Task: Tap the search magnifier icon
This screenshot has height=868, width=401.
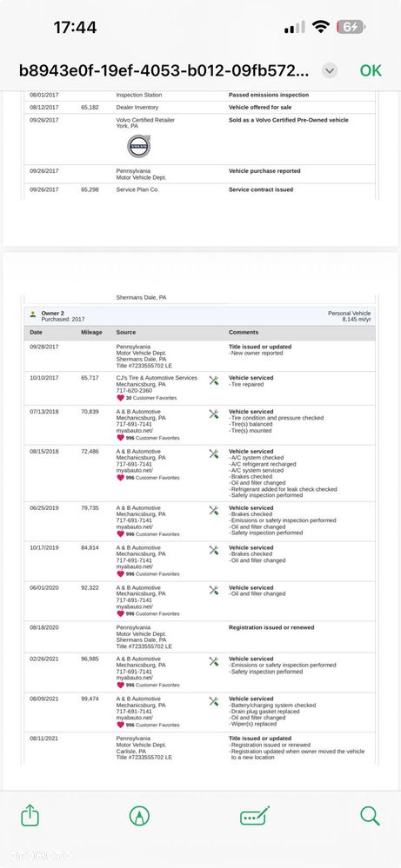Action: click(370, 816)
